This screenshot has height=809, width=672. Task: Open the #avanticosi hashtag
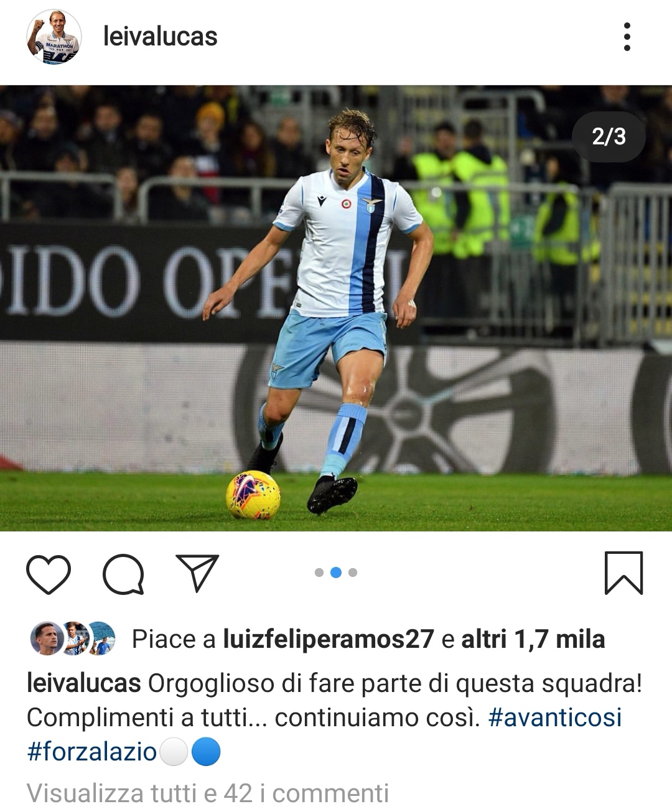coord(555,718)
